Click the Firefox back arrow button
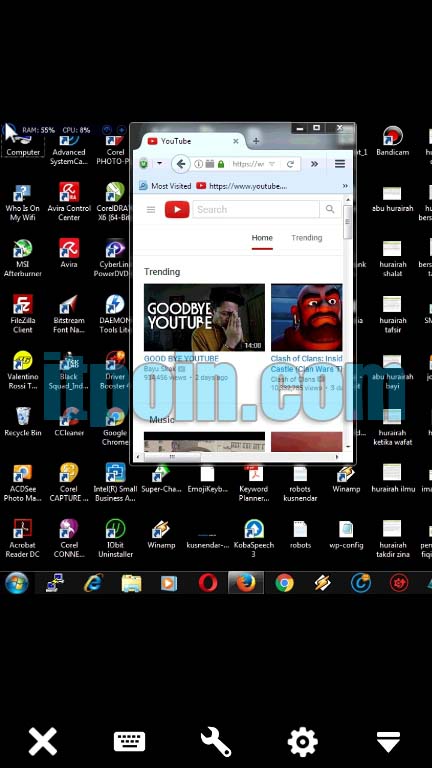The image size is (432, 768). tap(181, 164)
